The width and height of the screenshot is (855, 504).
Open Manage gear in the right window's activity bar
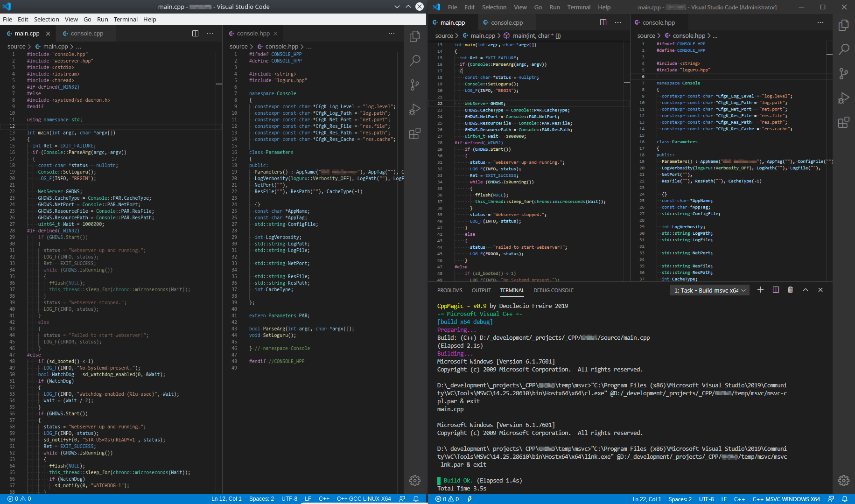click(x=843, y=480)
